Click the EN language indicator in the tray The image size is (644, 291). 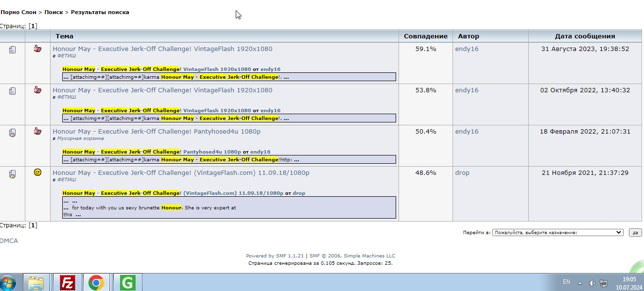(566, 282)
